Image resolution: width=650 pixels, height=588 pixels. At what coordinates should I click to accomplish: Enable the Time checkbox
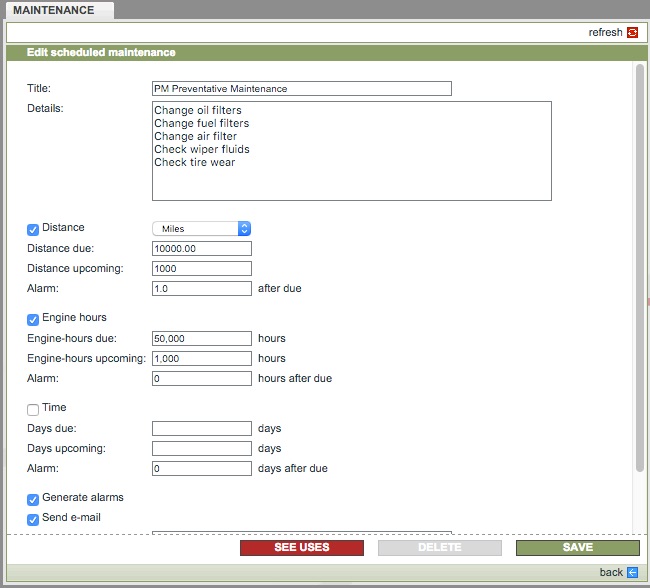tap(33, 409)
